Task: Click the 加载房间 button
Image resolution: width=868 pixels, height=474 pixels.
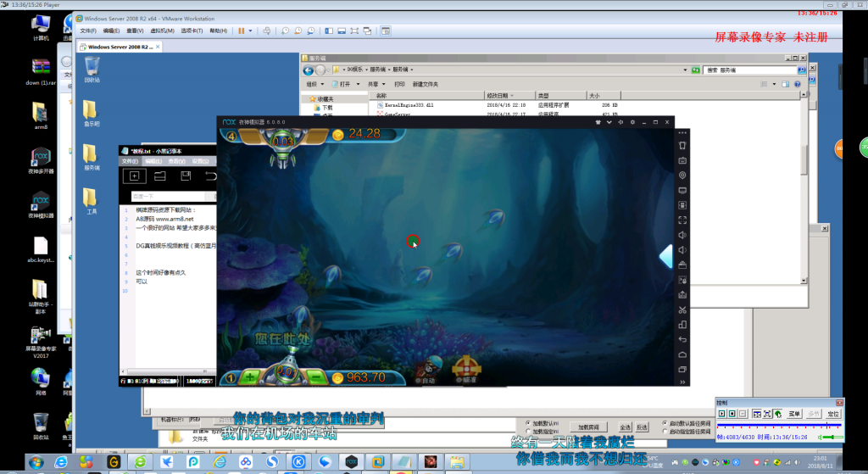Action: (588, 427)
